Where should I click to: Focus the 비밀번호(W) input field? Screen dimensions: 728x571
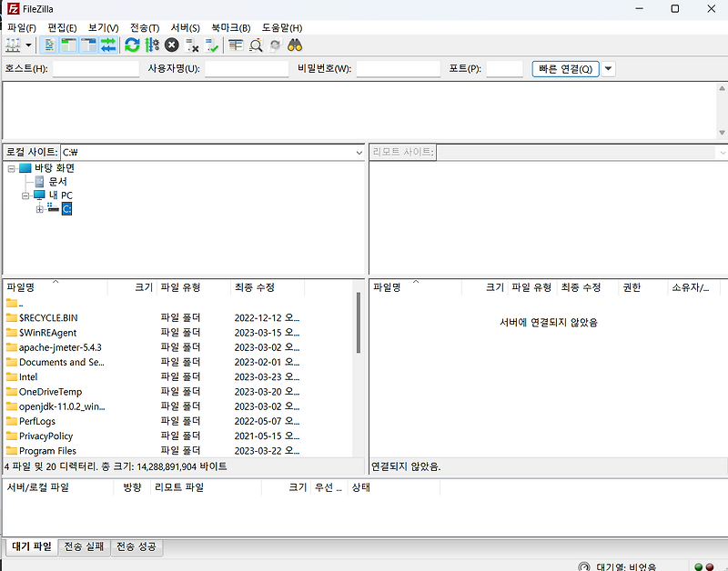[398, 69]
